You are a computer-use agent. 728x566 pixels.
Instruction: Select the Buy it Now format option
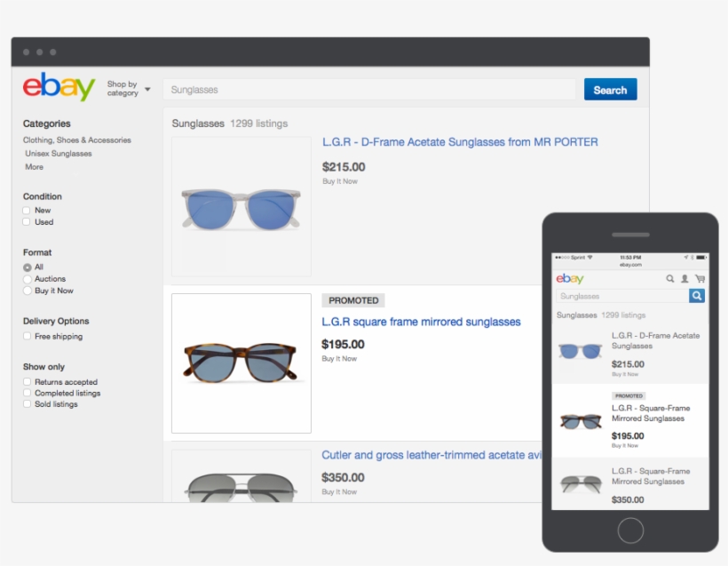coord(26,291)
